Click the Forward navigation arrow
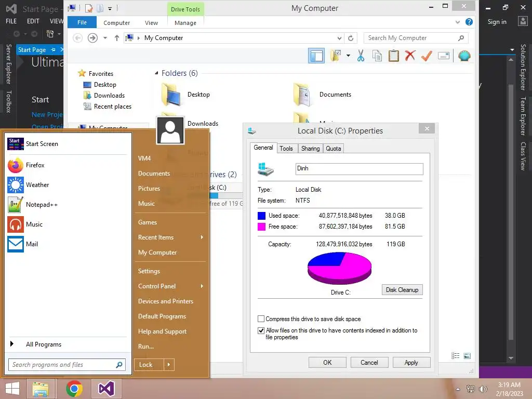 click(92, 38)
